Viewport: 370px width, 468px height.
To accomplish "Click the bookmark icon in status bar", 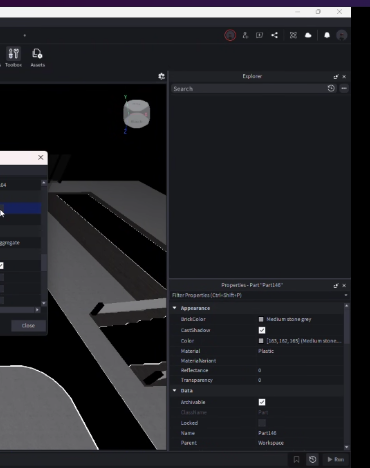I will pyautogui.click(x=296, y=460).
